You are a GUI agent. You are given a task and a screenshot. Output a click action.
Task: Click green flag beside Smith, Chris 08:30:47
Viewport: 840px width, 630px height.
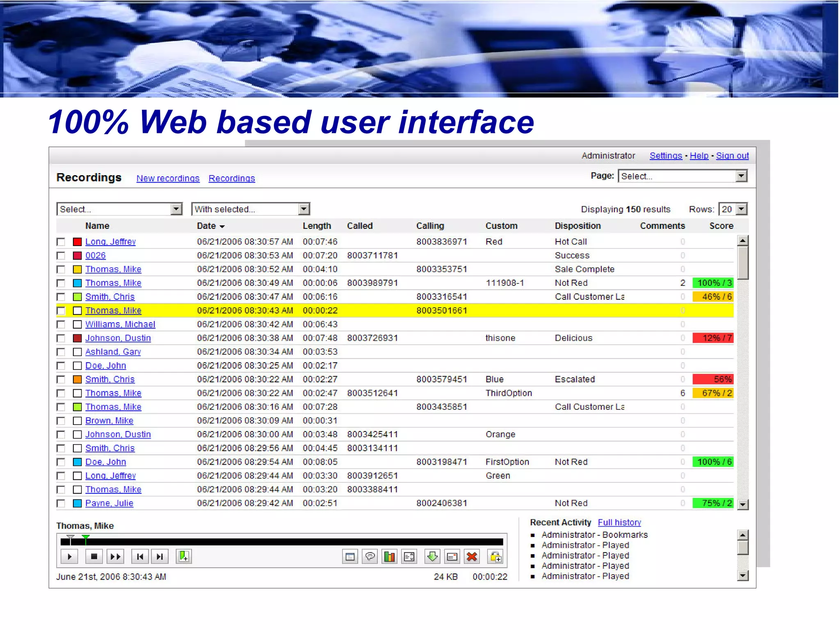coord(77,297)
